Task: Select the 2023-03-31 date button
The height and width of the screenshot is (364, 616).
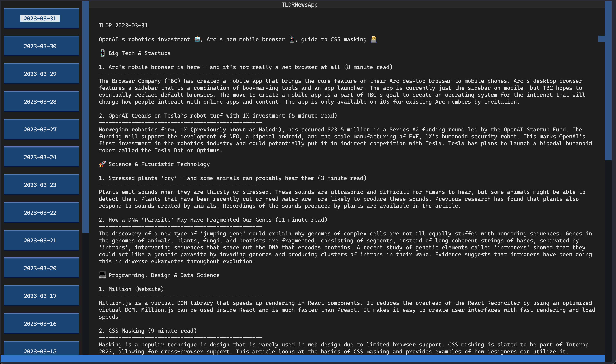Action: 41,18
